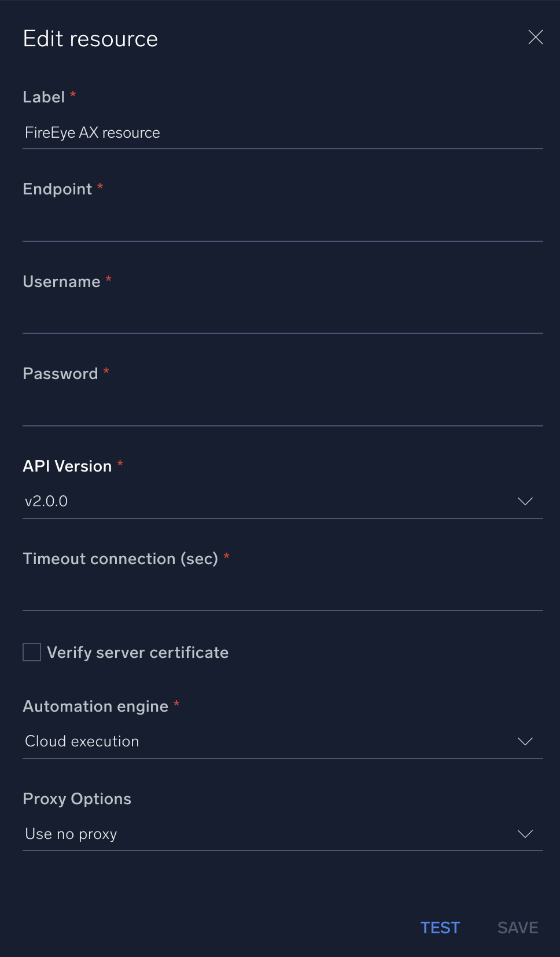
Task: Select the v2.0.0 API Version value
Action: click(46, 501)
